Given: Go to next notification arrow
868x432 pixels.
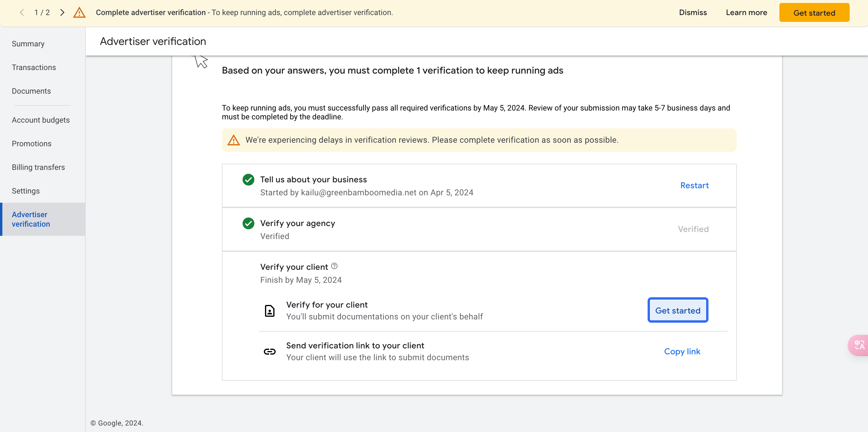Looking at the screenshot, I should point(62,12).
